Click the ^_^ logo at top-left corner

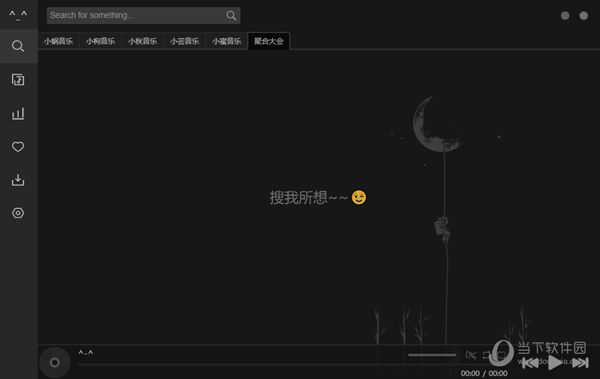click(x=18, y=15)
